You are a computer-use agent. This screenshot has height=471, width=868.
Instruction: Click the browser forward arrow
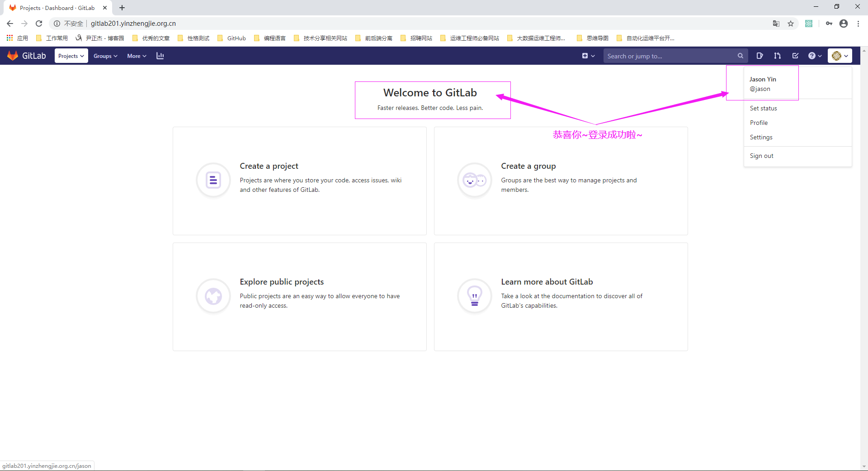24,24
